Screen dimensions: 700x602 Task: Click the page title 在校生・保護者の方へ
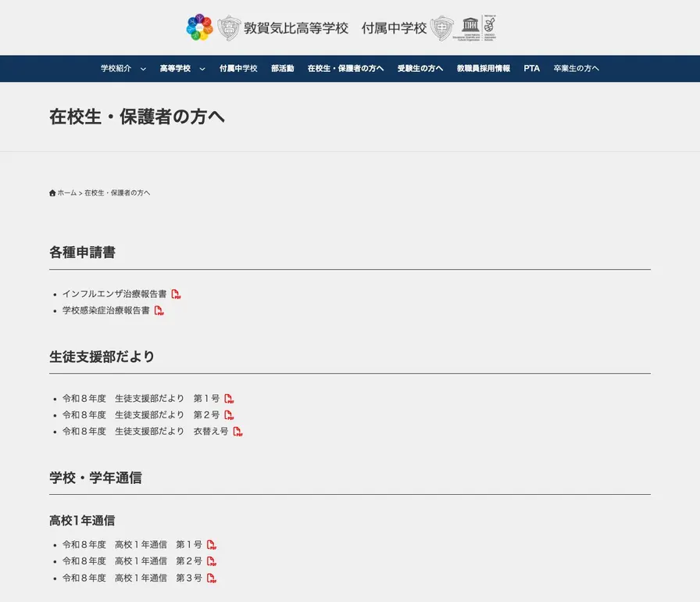coord(137,116)
